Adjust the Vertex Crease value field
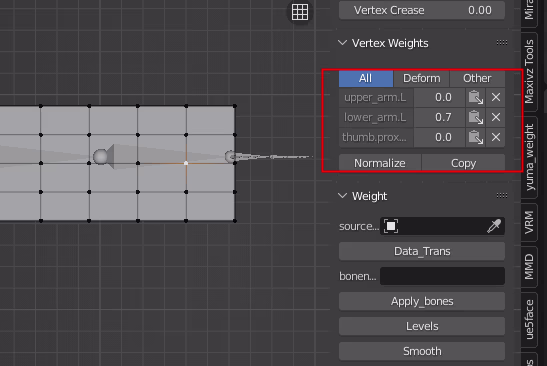547x366 pixels. click(x=422, y=10)
